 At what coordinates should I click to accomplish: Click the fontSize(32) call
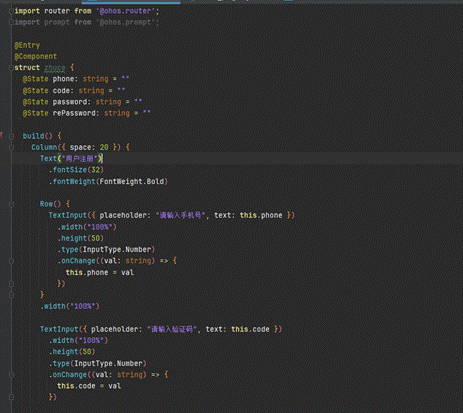tap(77, 170)
